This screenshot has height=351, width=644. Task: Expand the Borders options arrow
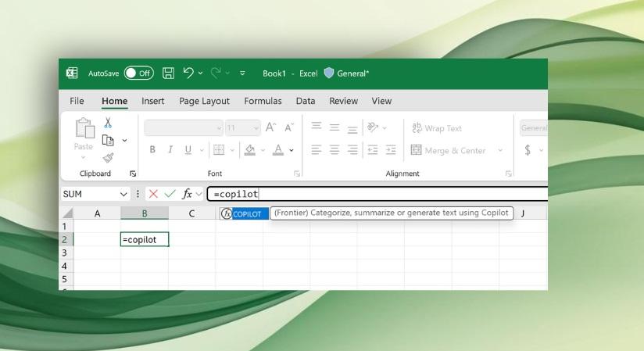[x=232, y=150]
